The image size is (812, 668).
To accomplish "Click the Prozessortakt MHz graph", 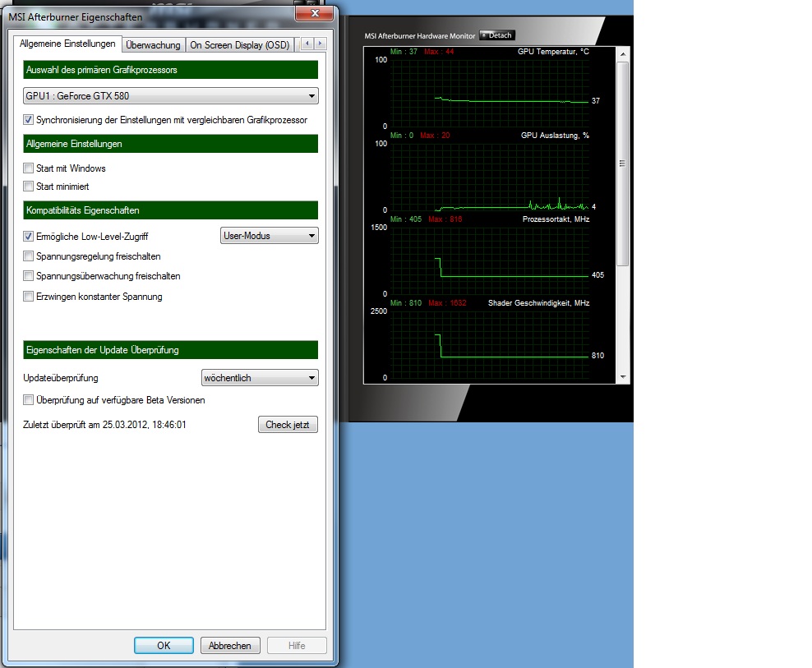I will 489,261.
